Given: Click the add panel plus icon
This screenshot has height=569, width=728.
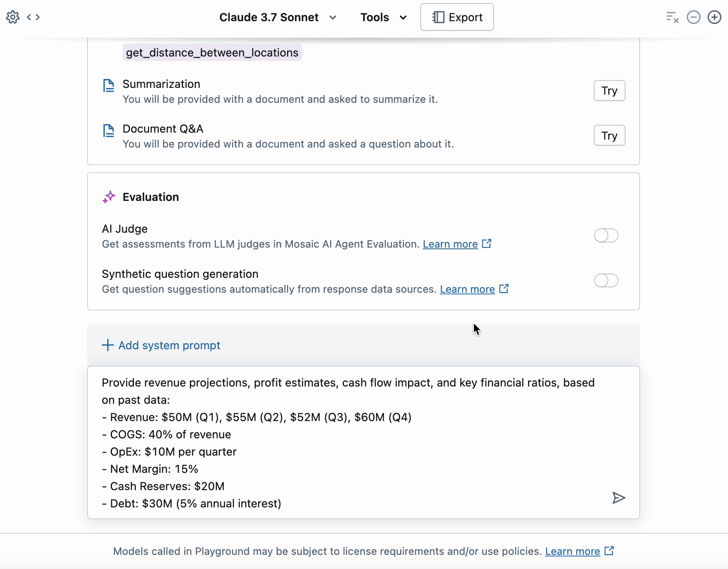Looking at the screenshot, I should pyautogui.click(x=714, y=17).
